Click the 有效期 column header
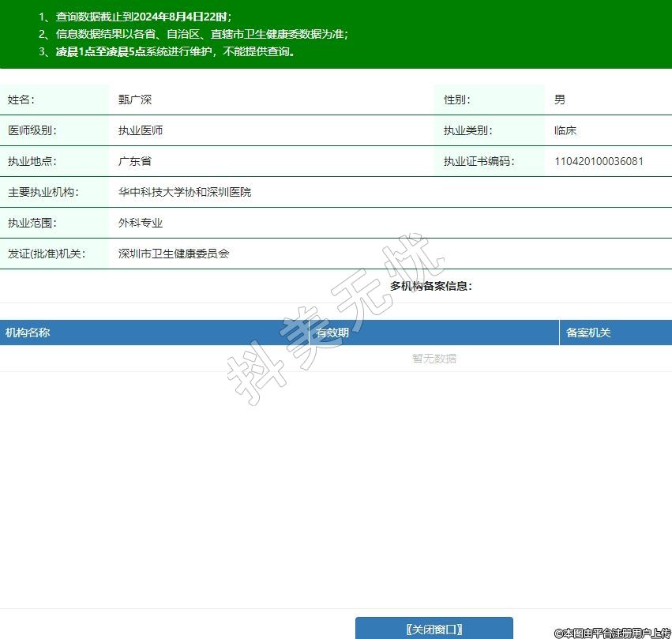 pos(332,333)
